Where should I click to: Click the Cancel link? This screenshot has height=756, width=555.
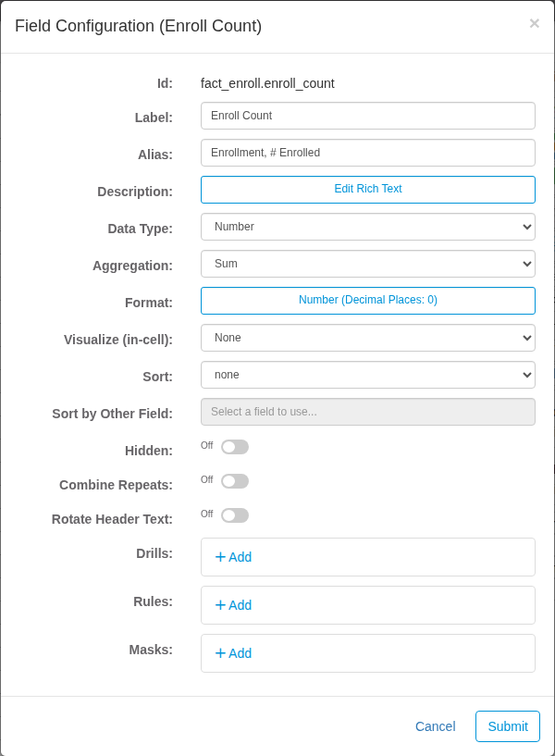pyautogui.click(x=435, y=726)
